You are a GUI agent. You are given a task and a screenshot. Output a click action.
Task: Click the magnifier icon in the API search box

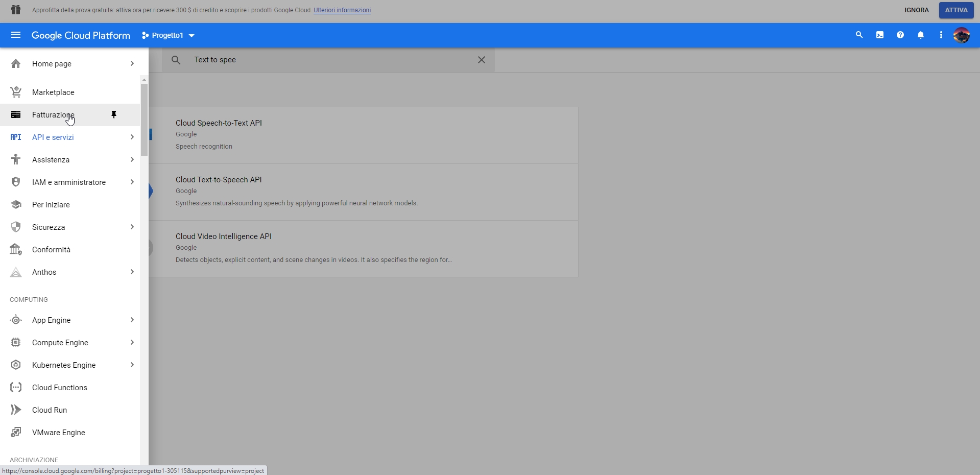click(176, 60)
